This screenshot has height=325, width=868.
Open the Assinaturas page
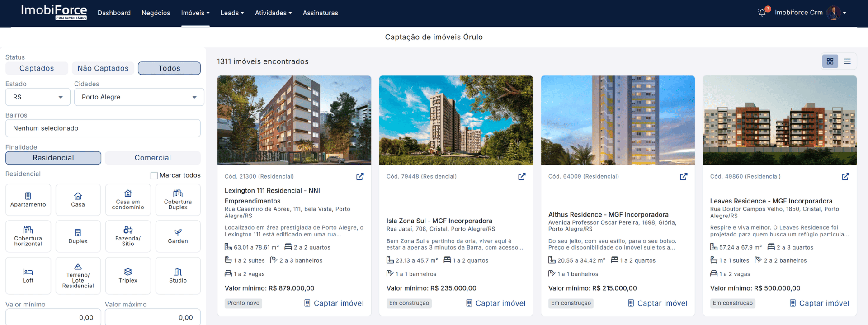(x=321, y=13)
